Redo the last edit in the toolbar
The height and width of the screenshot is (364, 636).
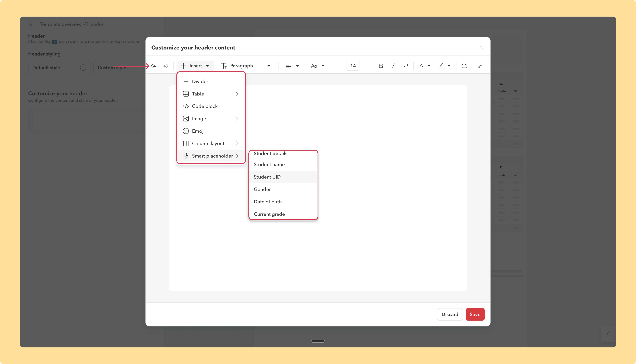click(166, 66)
